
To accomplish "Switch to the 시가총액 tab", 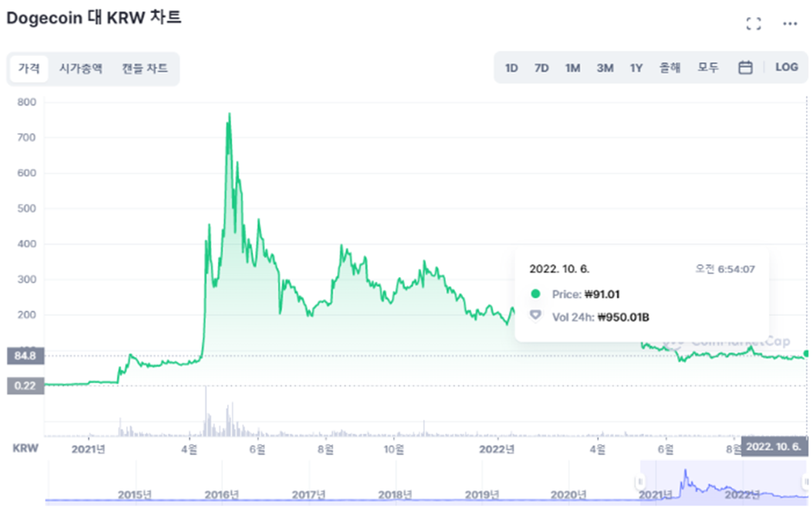I will pyautogui.click(x=80, y=68).
